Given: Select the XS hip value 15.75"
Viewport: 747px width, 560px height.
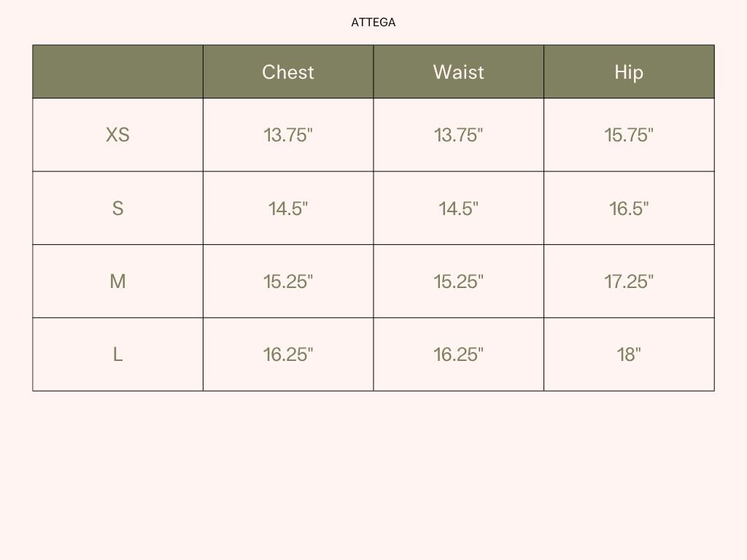Looking at the screenshot, I should pyautogui.click(x=629, y=135).
